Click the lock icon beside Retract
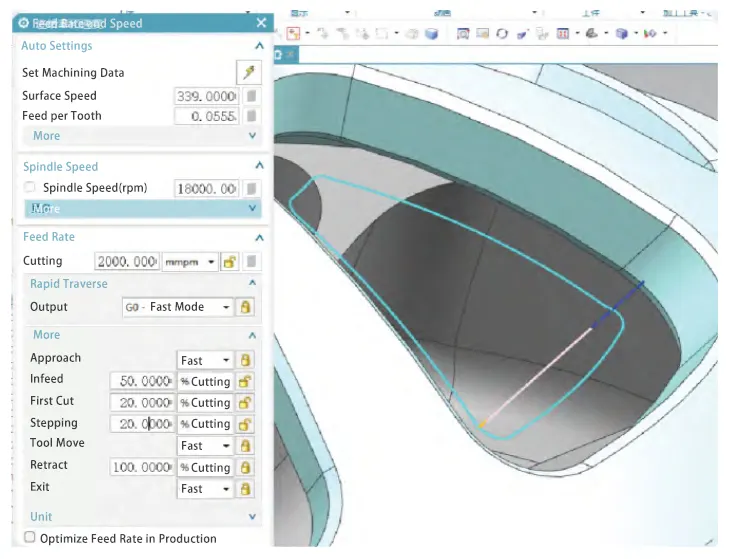Viewport: 730px width, 559px height. (x=246, y=467)
